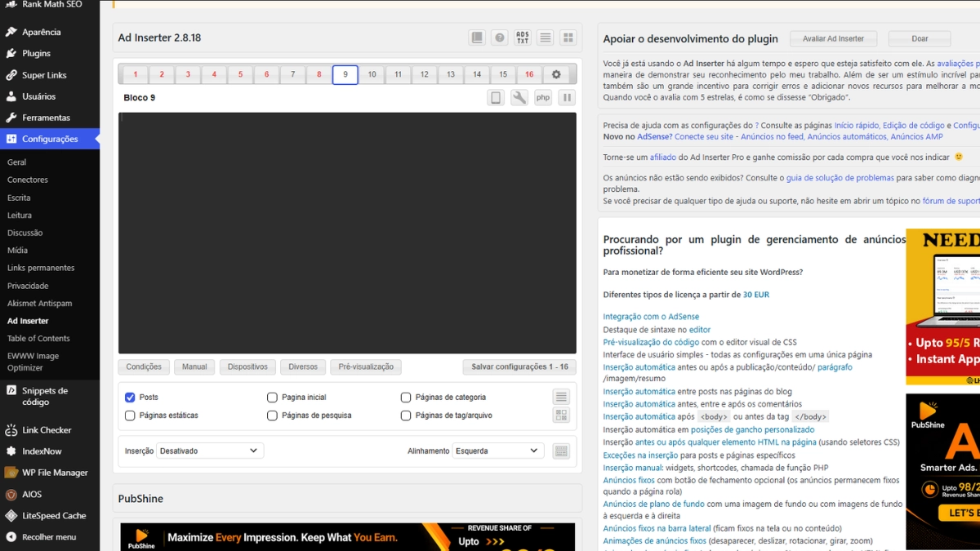Uncheck the Posts checkbox

(130, 398)
